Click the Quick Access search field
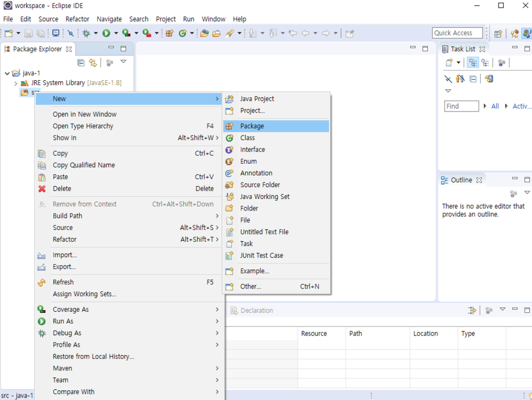 [x=457, y=33]
